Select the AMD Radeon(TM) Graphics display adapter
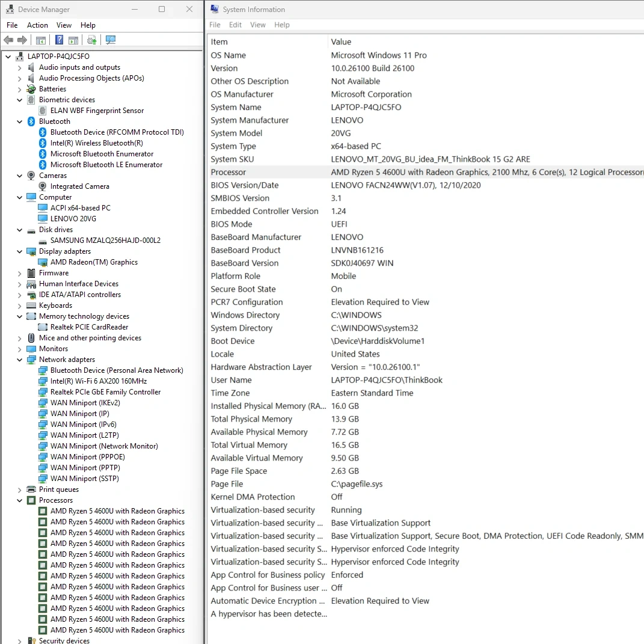 point(94,262)
